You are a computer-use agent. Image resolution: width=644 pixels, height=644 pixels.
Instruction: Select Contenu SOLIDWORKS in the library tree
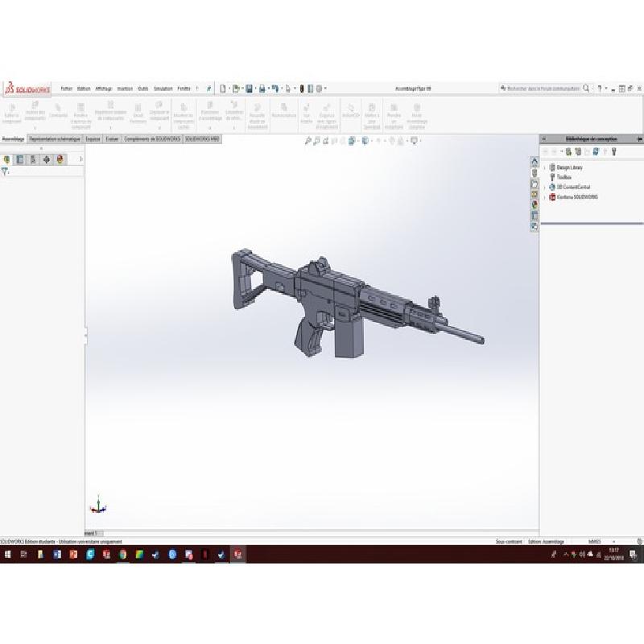(x=576, y=197)
